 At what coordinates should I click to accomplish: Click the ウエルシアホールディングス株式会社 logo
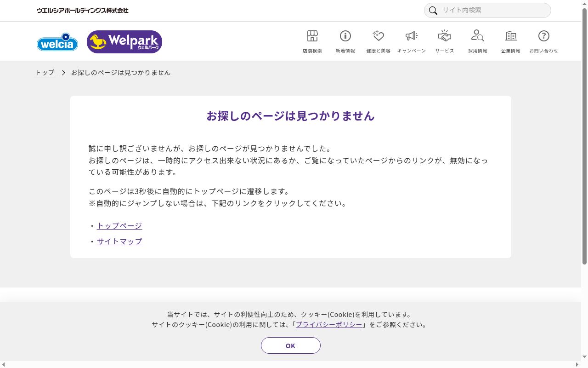point(83,10)
